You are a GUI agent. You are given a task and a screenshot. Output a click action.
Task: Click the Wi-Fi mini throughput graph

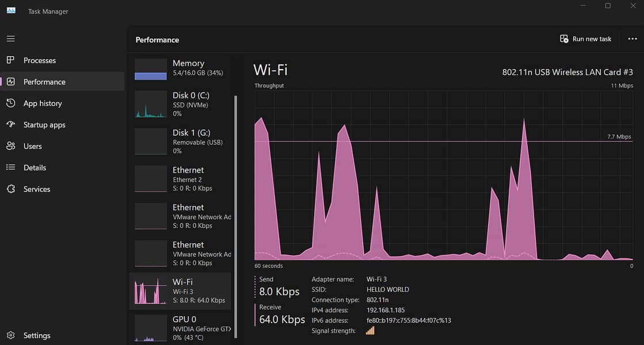pyautogui.click(x=151, y=291)
